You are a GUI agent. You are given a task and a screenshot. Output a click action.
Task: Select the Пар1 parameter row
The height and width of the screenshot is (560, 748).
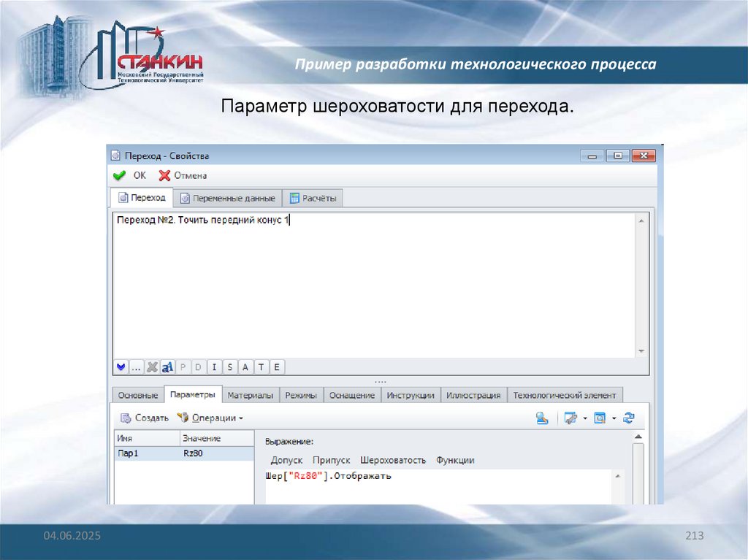(184, 453)
